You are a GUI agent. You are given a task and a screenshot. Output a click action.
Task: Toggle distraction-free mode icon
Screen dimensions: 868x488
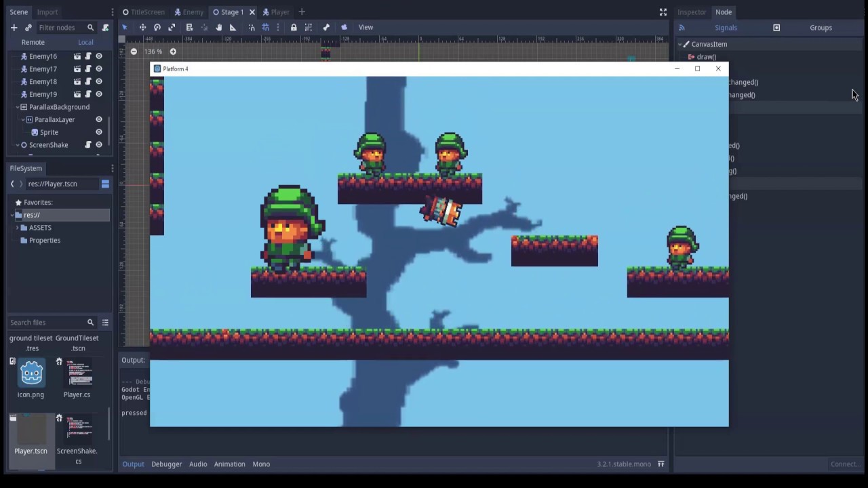(x=663, y=12)
